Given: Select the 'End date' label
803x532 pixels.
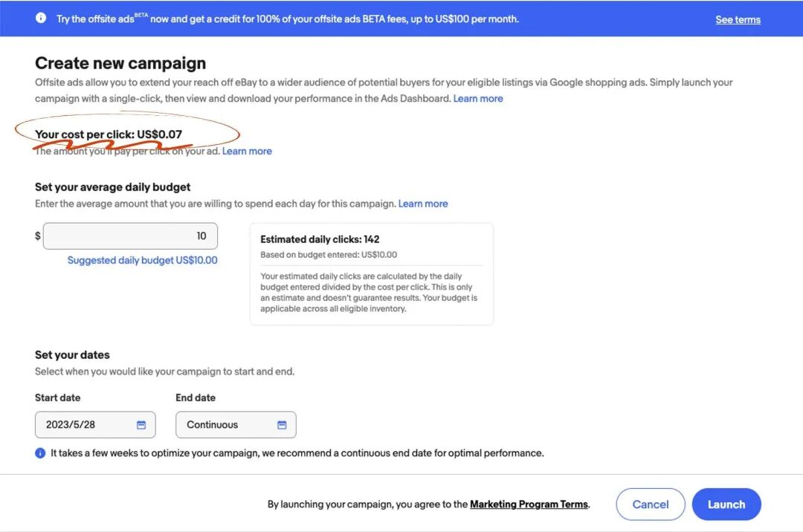Looking at the screenshot, I should tap(196, 398).
